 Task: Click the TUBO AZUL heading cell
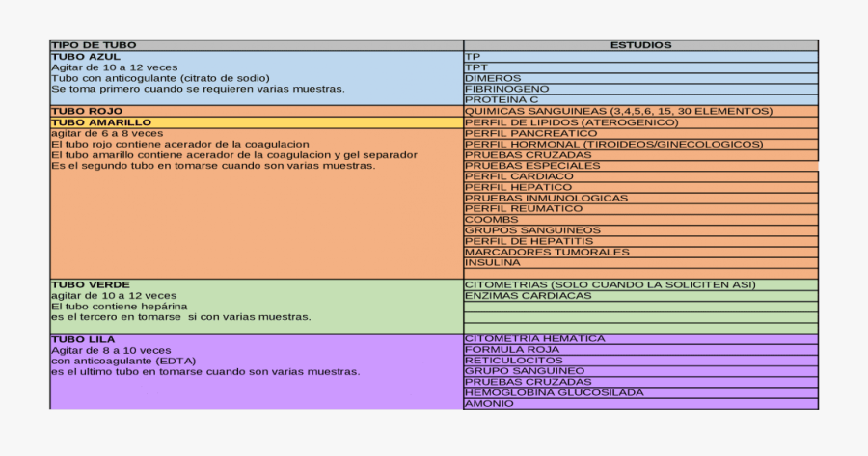pos(86,57)
